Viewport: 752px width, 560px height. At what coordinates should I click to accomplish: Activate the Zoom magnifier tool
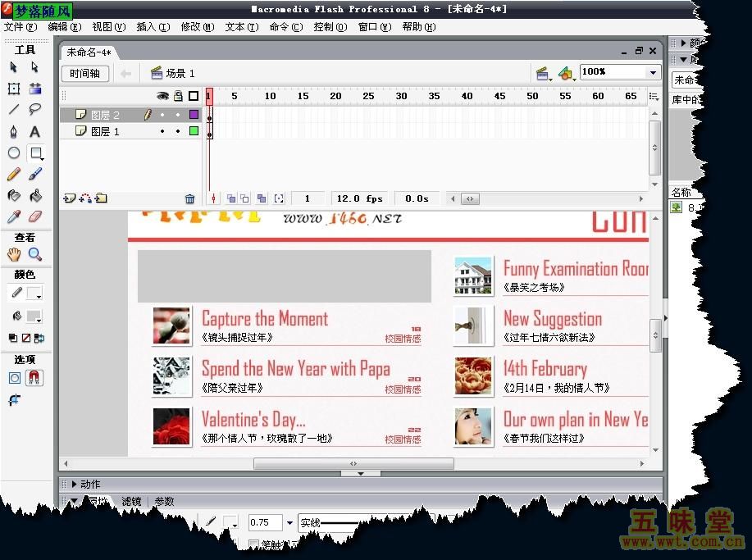35,255
